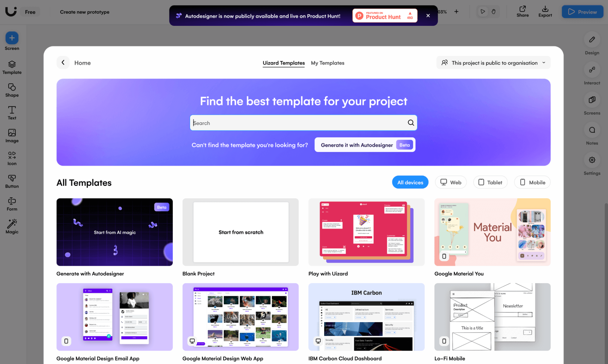Select the Icon tool in sidebar
The height and width of the screenshot is (364, 608).
click(x=12, y=158)
